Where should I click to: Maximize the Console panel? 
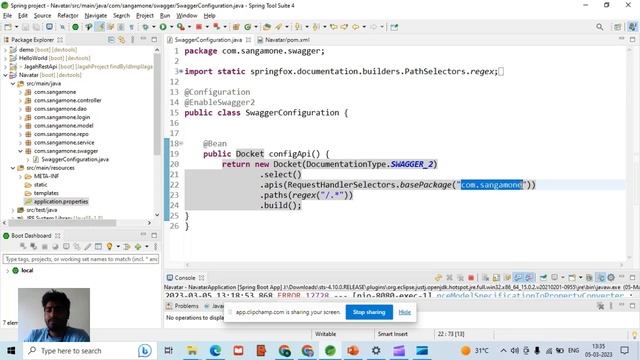[x=632, y=278]
